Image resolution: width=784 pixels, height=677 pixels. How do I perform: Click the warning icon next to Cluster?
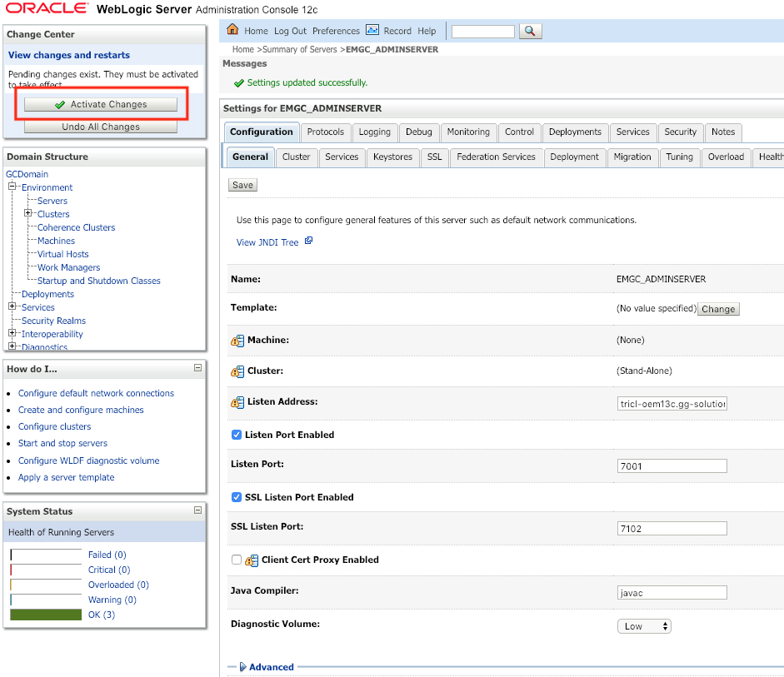coord(237,371)
